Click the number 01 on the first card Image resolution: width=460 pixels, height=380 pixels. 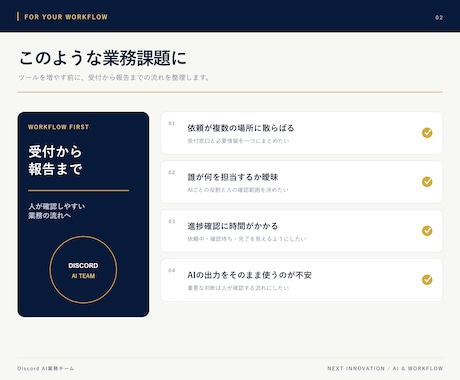(172, 124)
